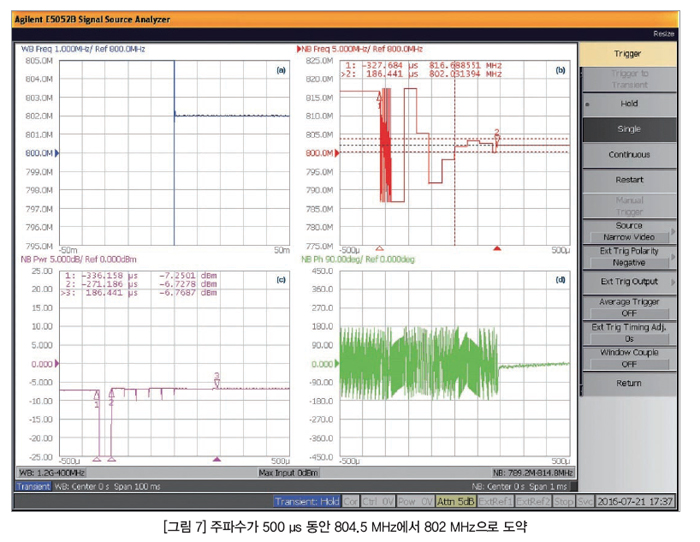
Task: Click the Ctrl 0V status indicator
Action: pyautogui.click(x=378, y=502)
